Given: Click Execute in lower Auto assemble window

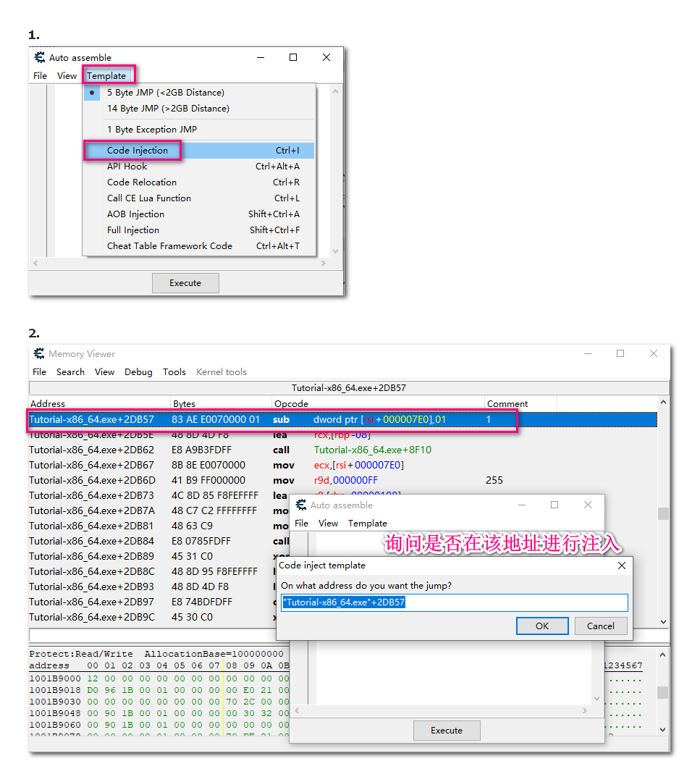Looking at the screenshot, I should tap(447, 730).
